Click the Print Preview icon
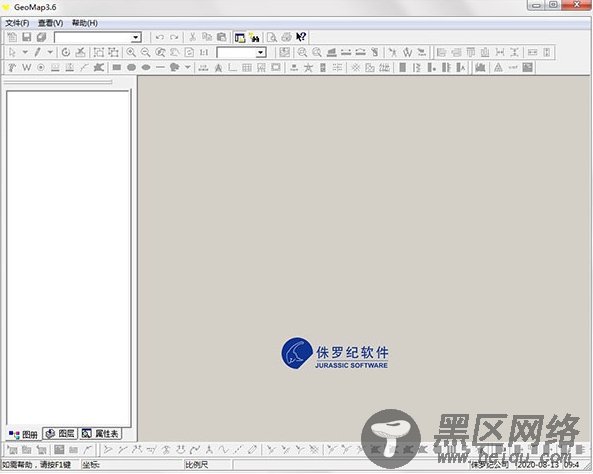This screenshot has height=474, width=593. tap(272, 37)
